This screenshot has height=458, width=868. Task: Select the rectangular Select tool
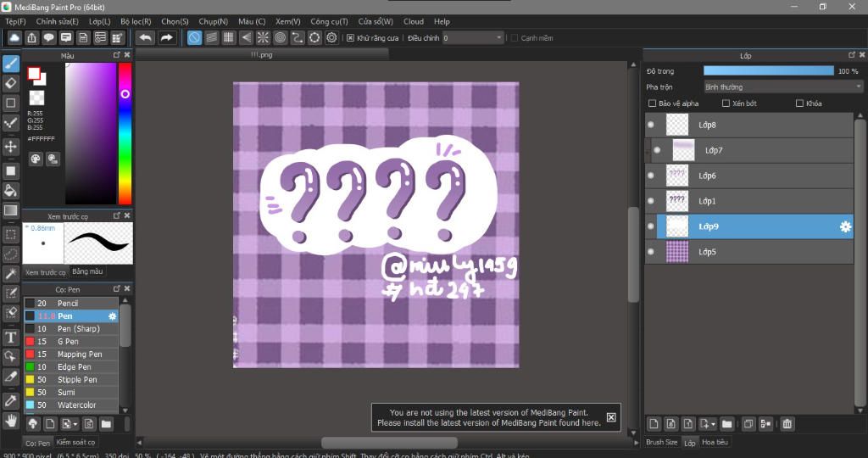click(x=10, y=234)
